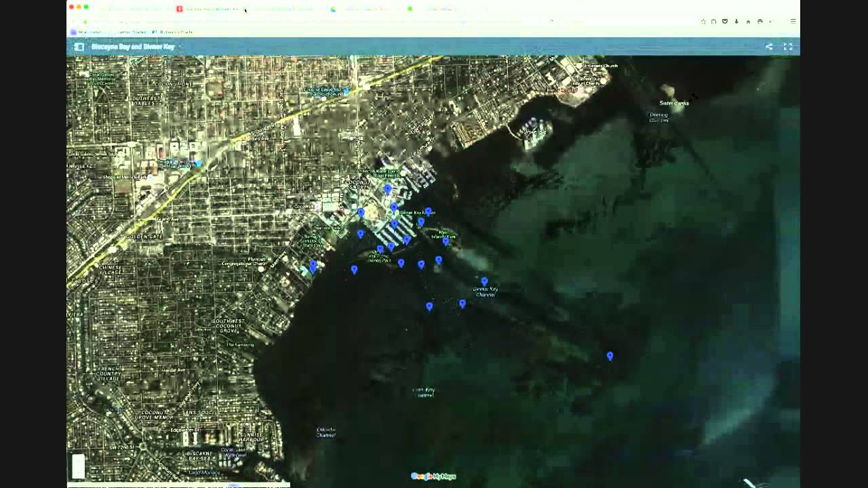Click the GOLDEN GATE neighborhood label
The height and width of the screenshot is (488, 868).
[143, 236]
